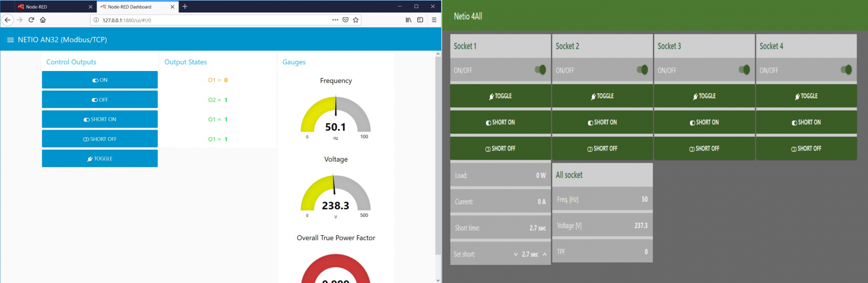The image size is (868, 283).
Task: Click dashboard scrollbar down arrow
Action: [438, 280]
